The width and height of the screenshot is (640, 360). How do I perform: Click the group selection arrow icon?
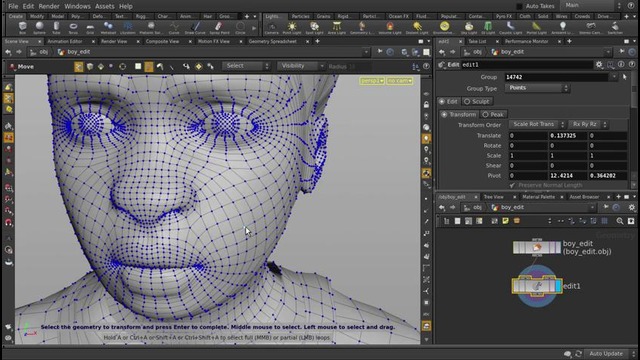point(624,77)
